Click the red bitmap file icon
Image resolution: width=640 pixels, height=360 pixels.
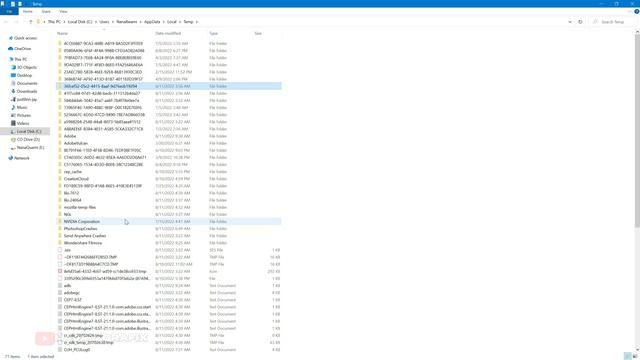60,271
